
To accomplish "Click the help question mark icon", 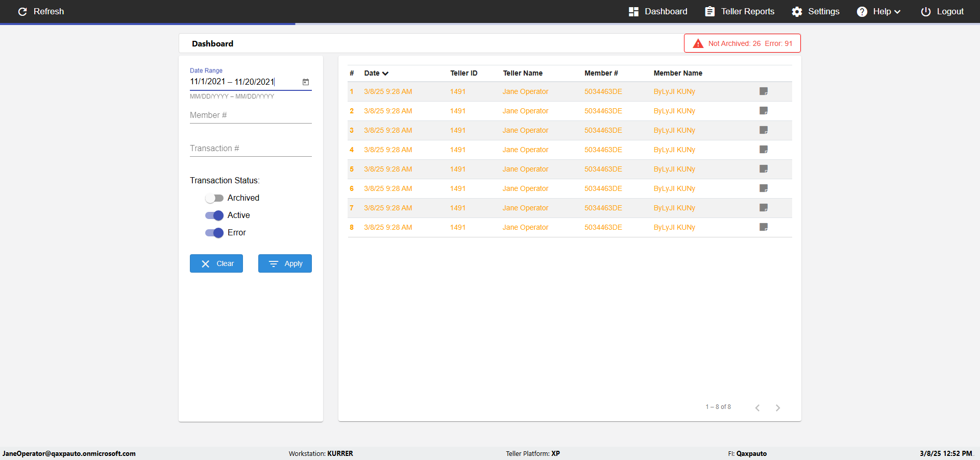I will click(x=862, y=11).
